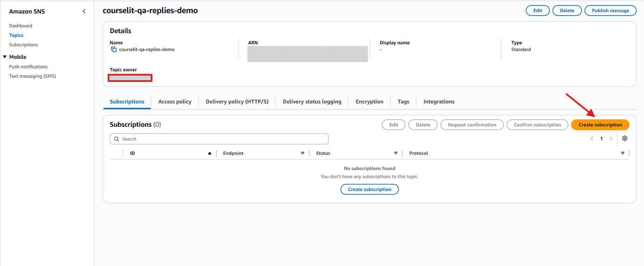644x266 pixels.
Task: Collapse the Amazon SNS navigation panel
Action: (84, 11)
